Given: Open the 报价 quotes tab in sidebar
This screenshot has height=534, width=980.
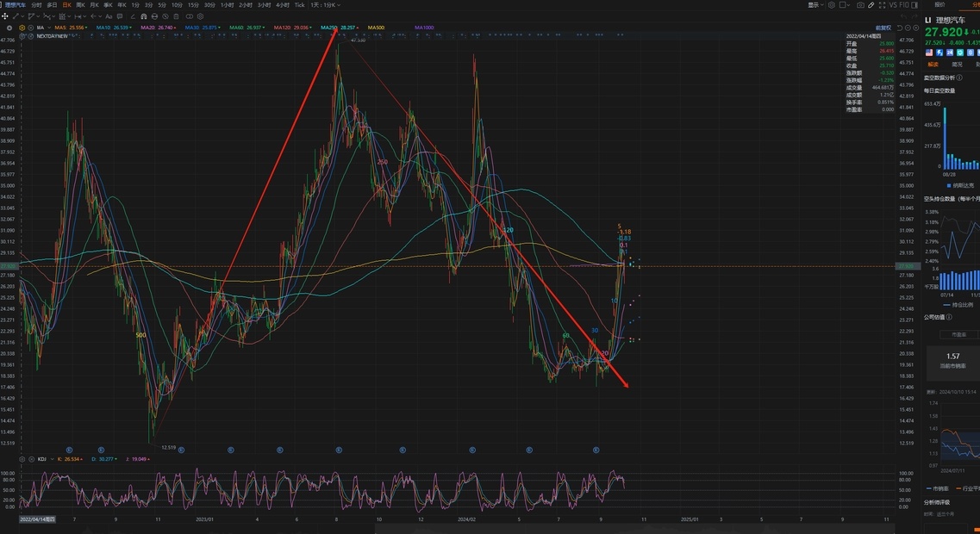Looking at the screenshot, I should coord(939,5).
